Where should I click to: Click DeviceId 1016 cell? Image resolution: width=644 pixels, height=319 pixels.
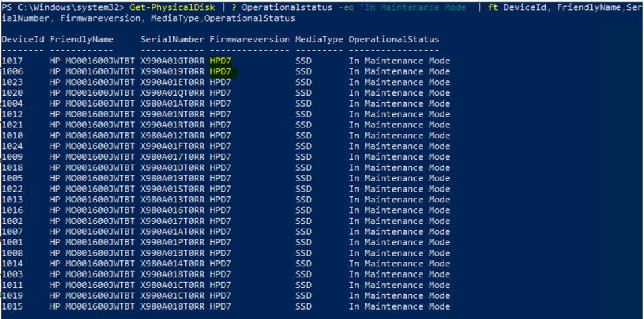click(12, 210)
